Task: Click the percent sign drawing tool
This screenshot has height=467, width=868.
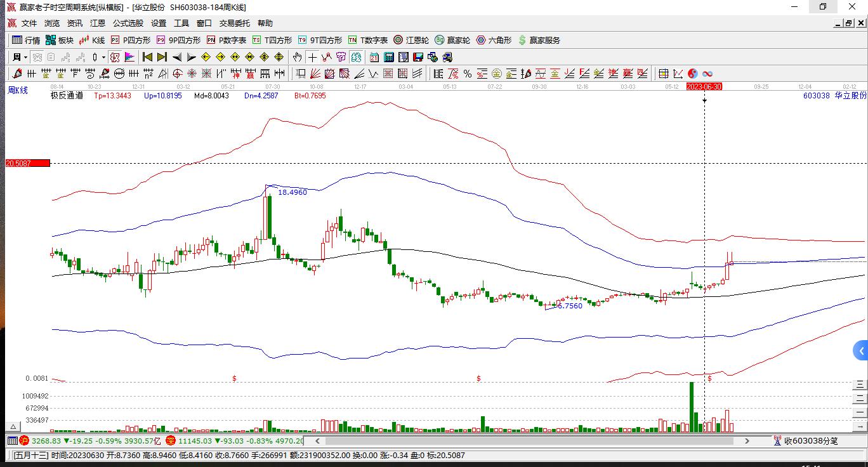Action: pyautogui.click(x=468, y=74)
